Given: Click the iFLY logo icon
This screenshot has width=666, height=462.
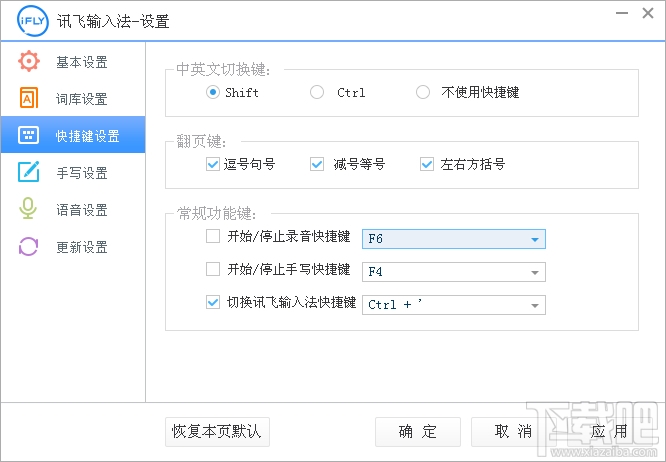Looking at the screenshot, I should click(x=32, y=20).
